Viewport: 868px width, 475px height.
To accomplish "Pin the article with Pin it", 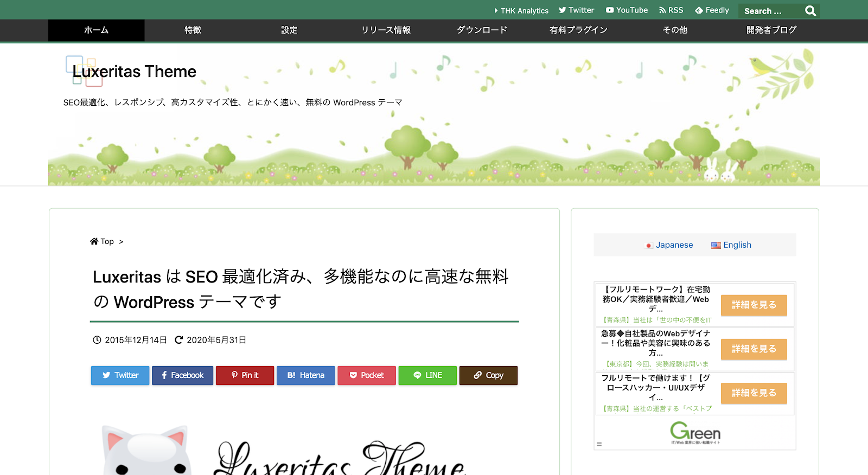I will click(245, 375).
